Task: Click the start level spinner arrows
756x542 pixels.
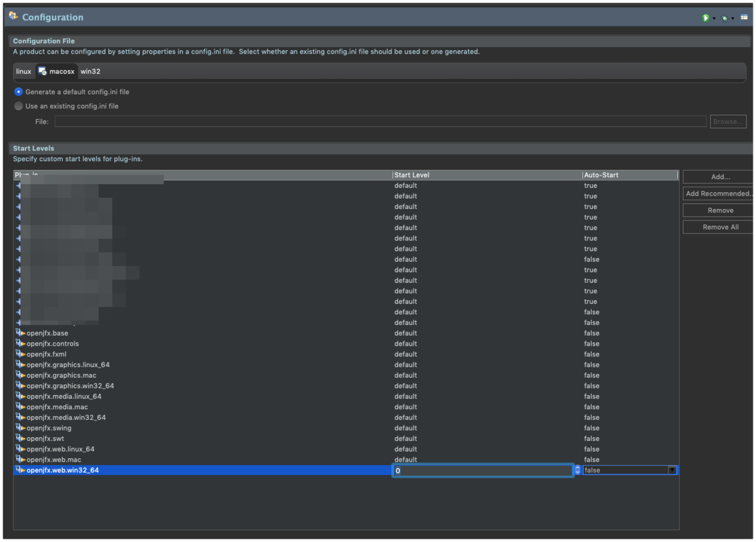Action: tap(578, 470)
